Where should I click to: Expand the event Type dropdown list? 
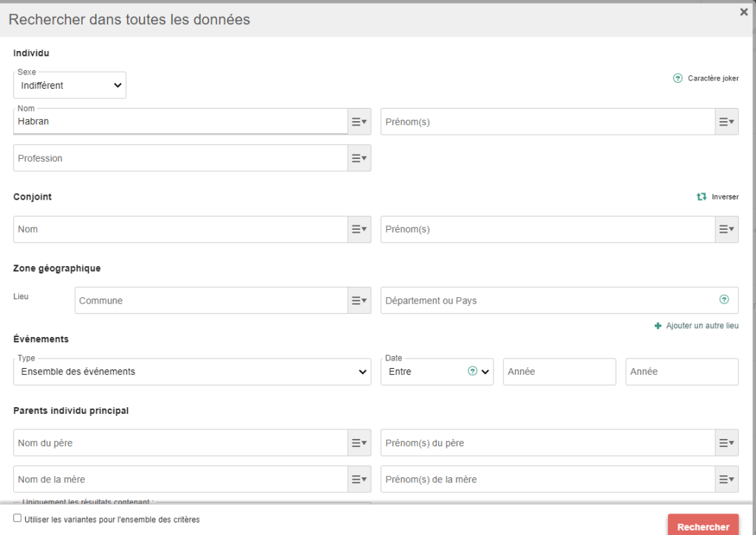click(192, 372)
